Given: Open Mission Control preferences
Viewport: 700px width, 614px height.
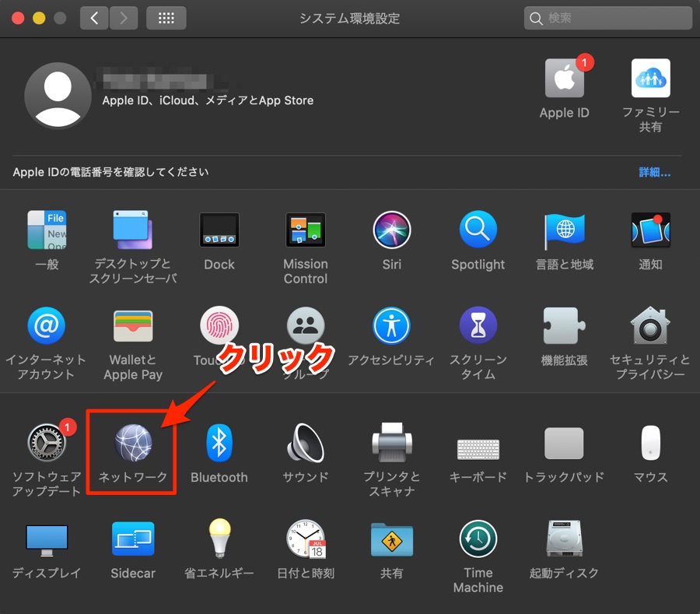Looking at the screenshot, I should [x=306, y=230].
